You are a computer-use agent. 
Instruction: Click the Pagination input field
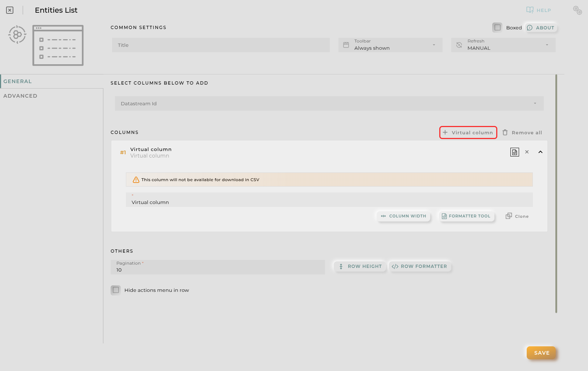click(x=218, y=270)
